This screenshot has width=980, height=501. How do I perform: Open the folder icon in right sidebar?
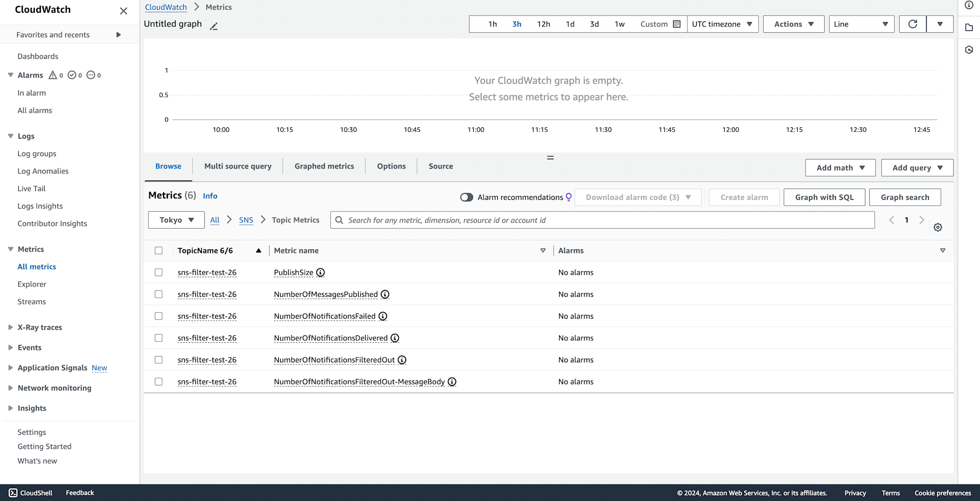click(x=969, y=27)
